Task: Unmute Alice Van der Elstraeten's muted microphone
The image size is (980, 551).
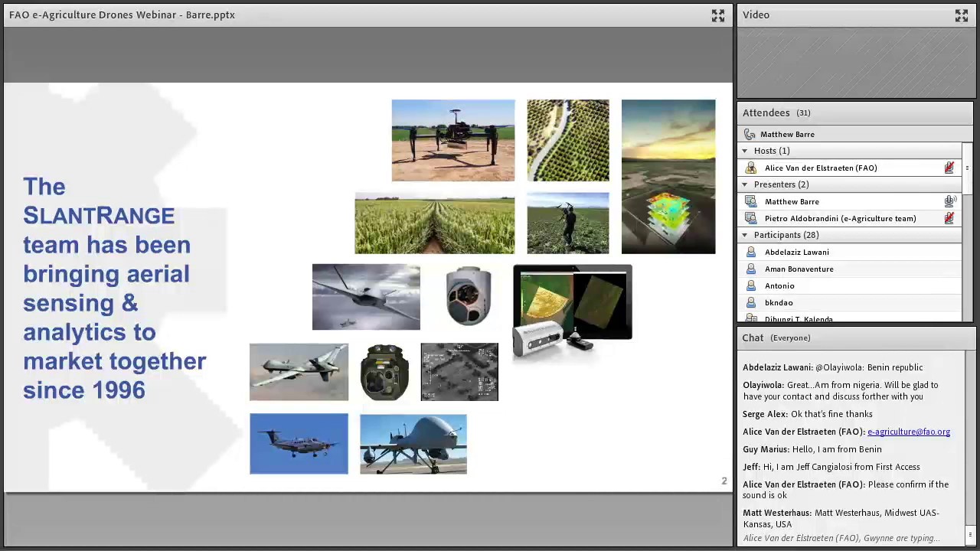Action: point(949,168)
